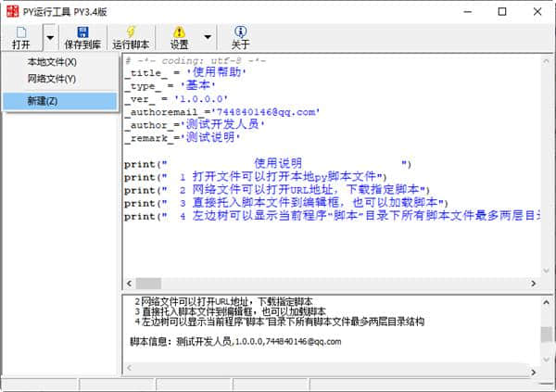The height and width of the screenshot is (392, 556).
Task: Click output line 2网络文件可以打开URL地址
Action: (x=223, y=302)
